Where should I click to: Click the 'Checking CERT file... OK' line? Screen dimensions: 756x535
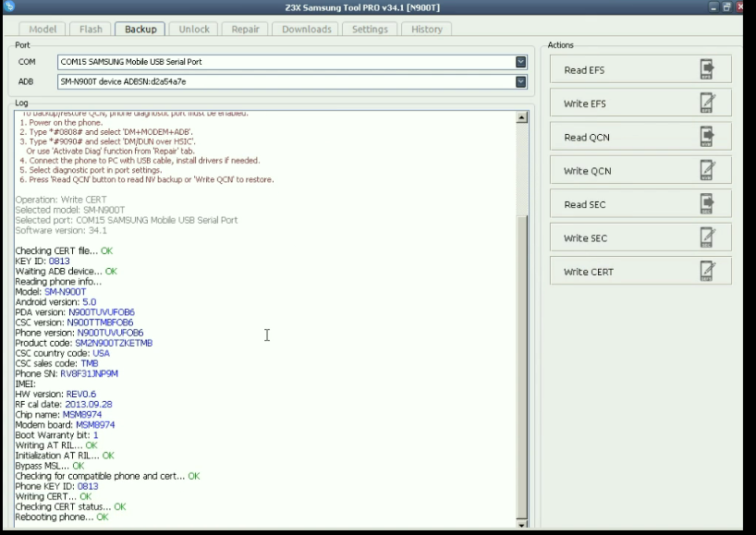(64, 251)
